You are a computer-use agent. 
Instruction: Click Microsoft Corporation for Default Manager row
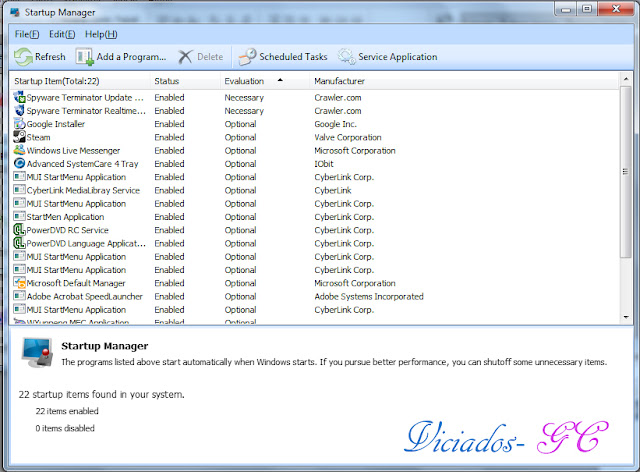click(x=355, y=283)
